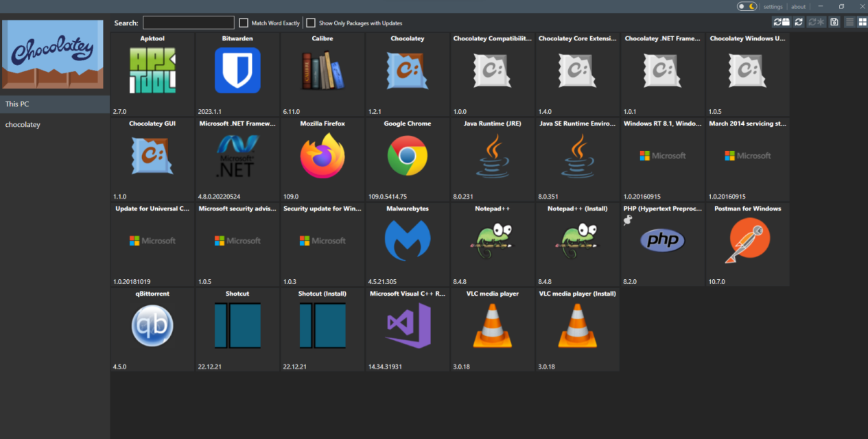Select the chocolatey source in sidebar
This screenshot has width=868, height=439.
click(x=55, y=125)
